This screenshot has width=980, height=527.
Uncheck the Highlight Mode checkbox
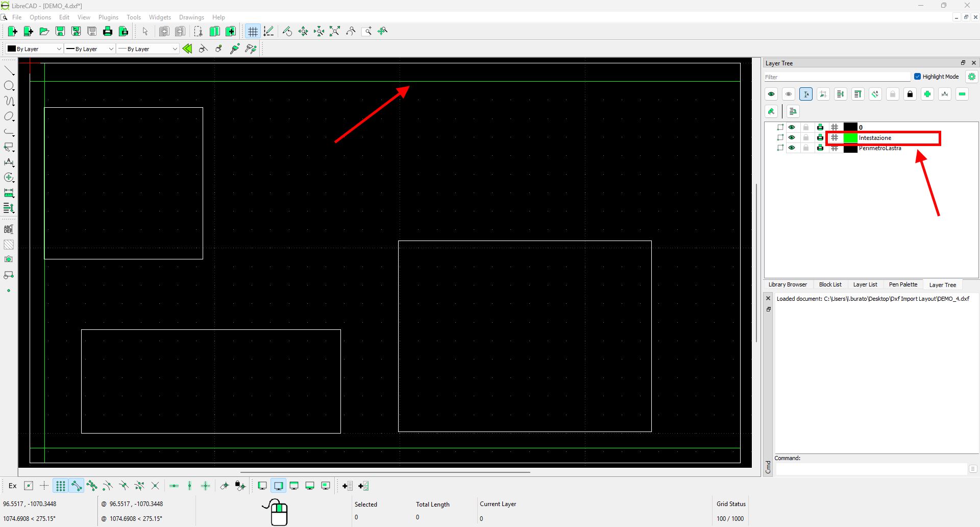[x=917, y=77]
